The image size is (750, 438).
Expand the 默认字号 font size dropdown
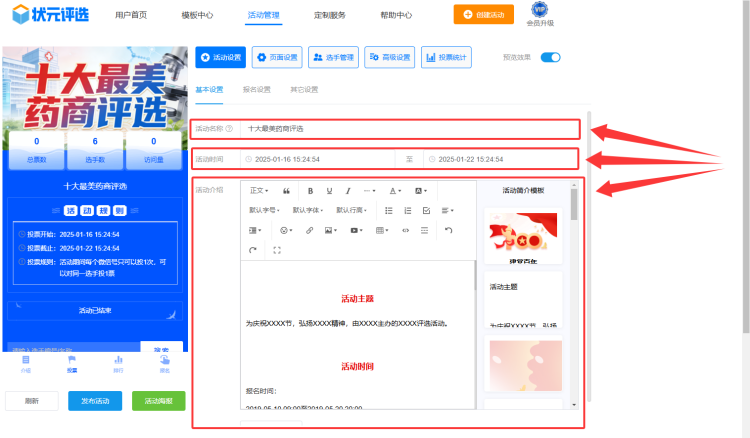pos(264,210)
